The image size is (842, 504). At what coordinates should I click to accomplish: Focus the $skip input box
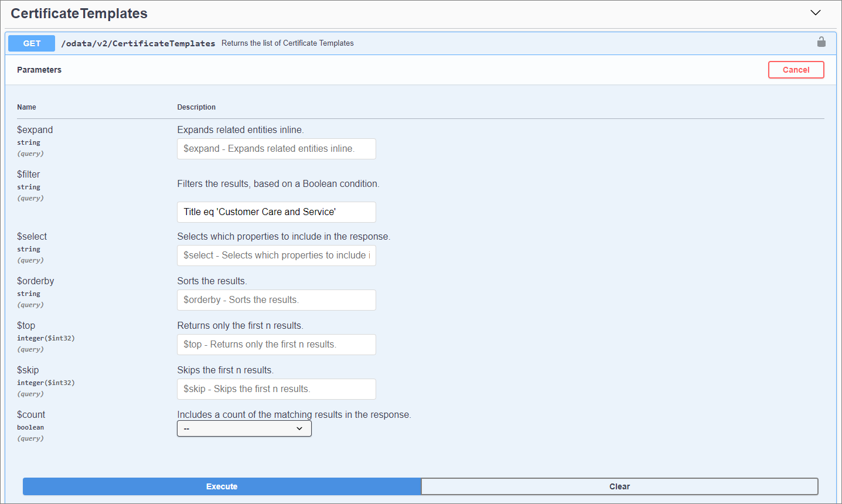276,389
